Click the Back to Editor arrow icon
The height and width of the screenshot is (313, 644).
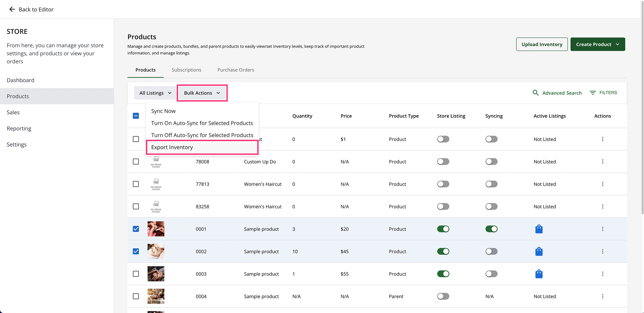tap(12, 9)
